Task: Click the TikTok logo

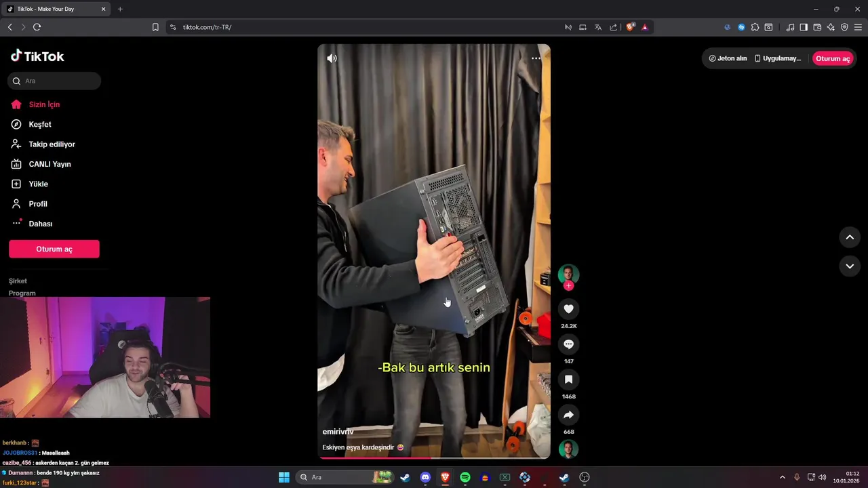Action: [x=37, y=56]
